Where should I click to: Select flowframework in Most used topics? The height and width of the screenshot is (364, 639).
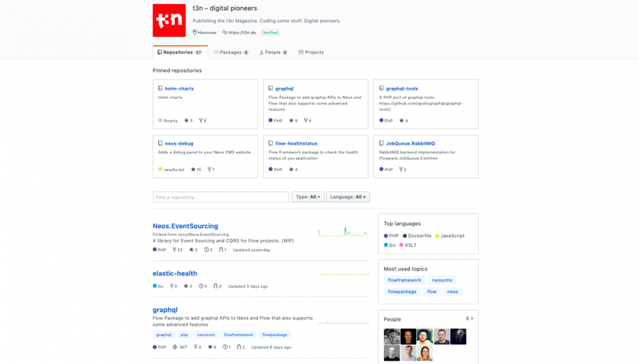[404, 280]
